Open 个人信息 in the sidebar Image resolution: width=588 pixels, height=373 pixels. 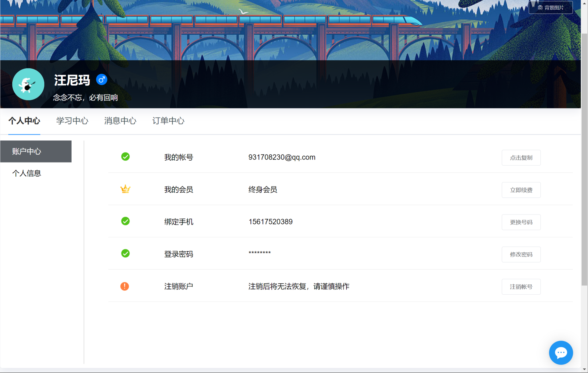[27, 173]
